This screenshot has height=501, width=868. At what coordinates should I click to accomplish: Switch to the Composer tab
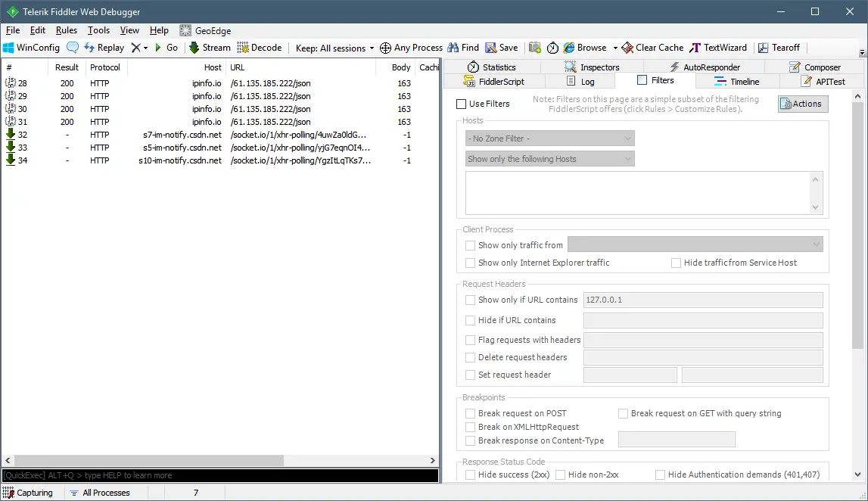[x=815, y=67]
